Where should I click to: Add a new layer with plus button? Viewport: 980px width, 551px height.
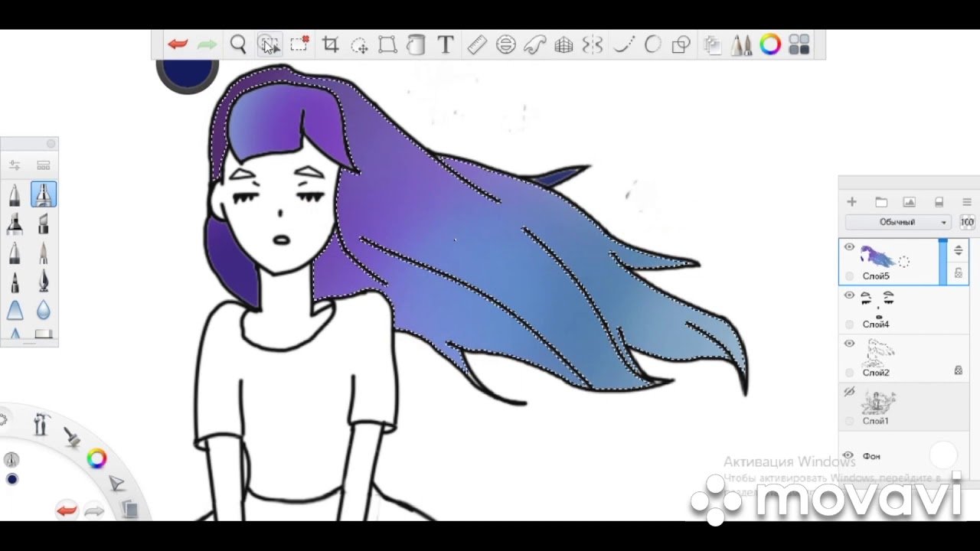[x=851, y=202]
